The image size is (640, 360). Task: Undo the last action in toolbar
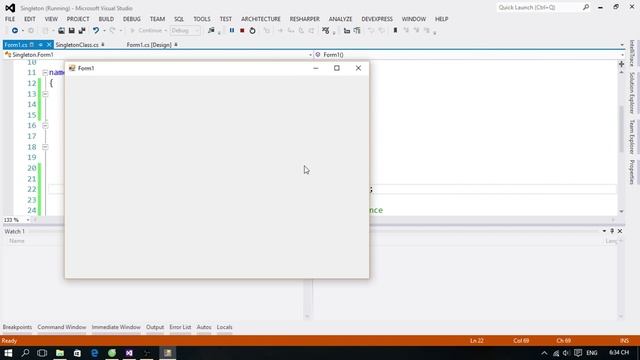point(96,31)
